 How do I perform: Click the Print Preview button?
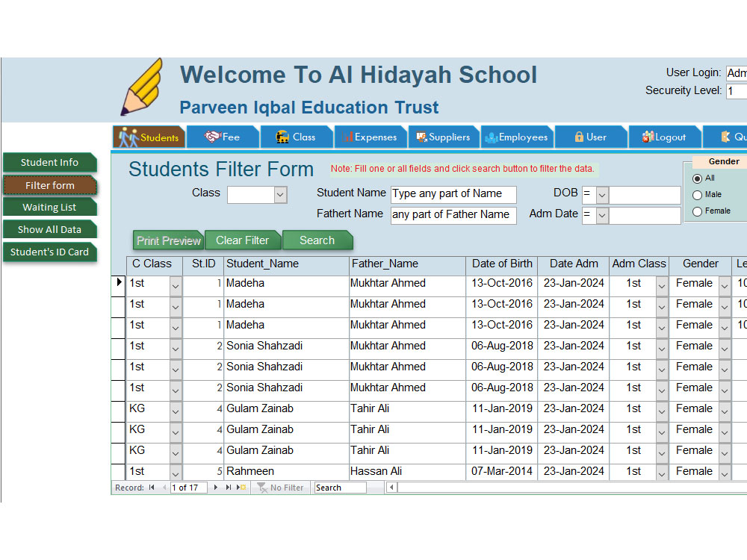[169, 240]
